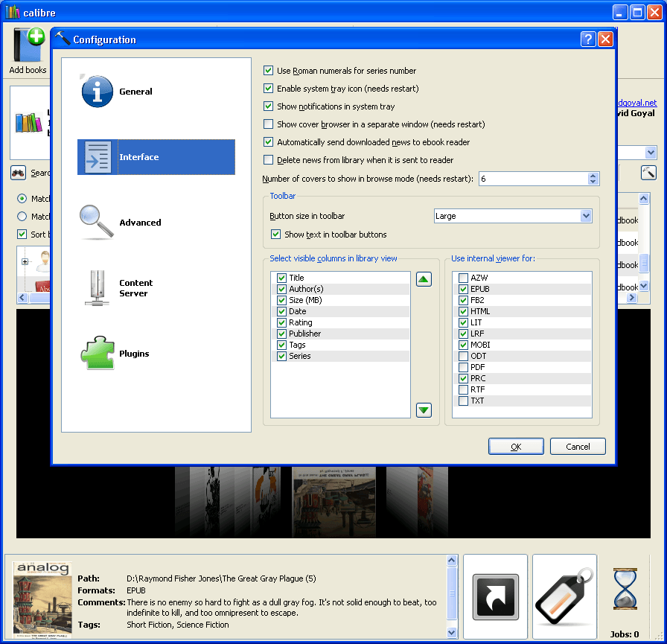
Task: Increase number of covers with up stepper arrow
Action: tap(593, 175)
